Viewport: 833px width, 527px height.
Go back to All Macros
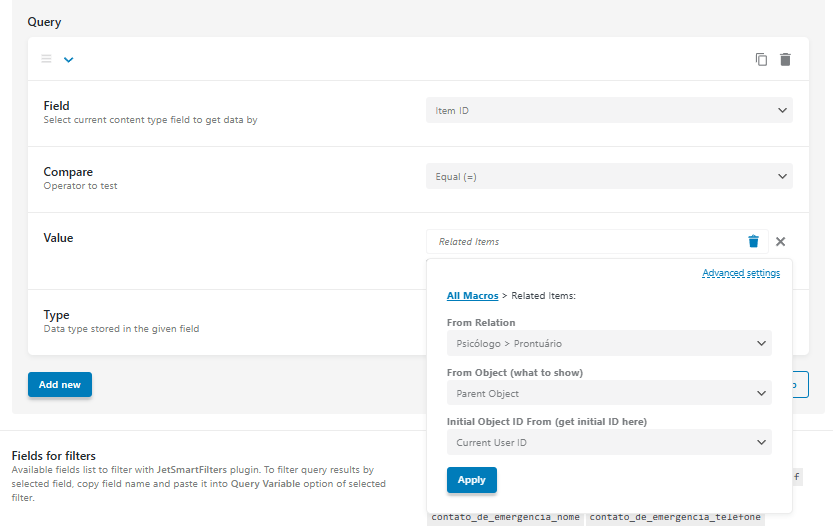pyautogui.click(x=472, y=296)
